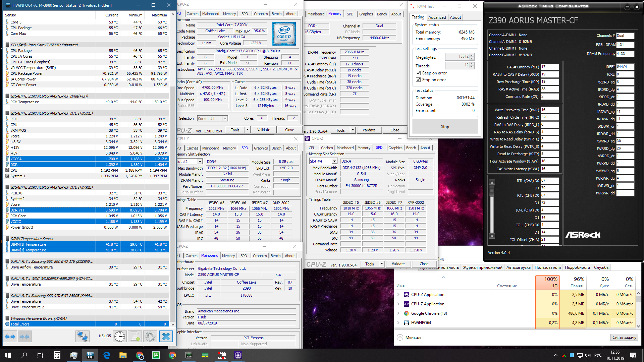This screenshot has height=362, width=644.
Task: Click Microsoft Edge taskbar icon
Action: (x=107, y=355)
